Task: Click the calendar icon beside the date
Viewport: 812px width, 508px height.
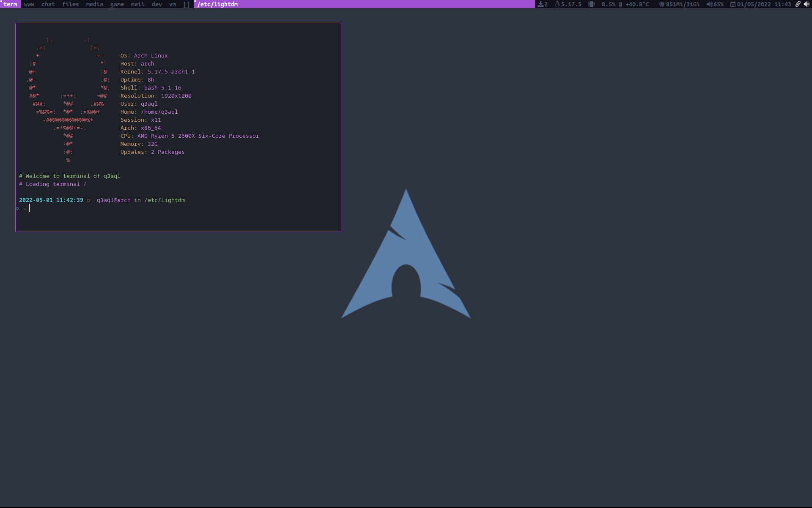Action: click(733, 4)
